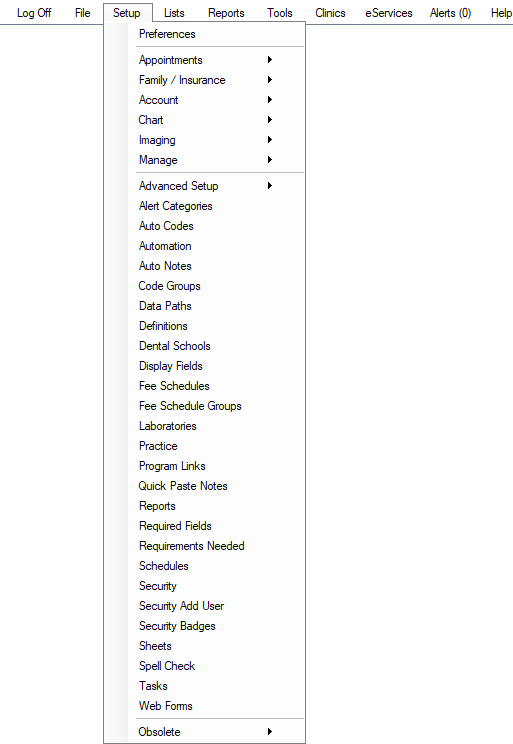This screenshot has height=744, width=513.
Task: Select Fee Schedules menu entry
Action: click(204, 386)
